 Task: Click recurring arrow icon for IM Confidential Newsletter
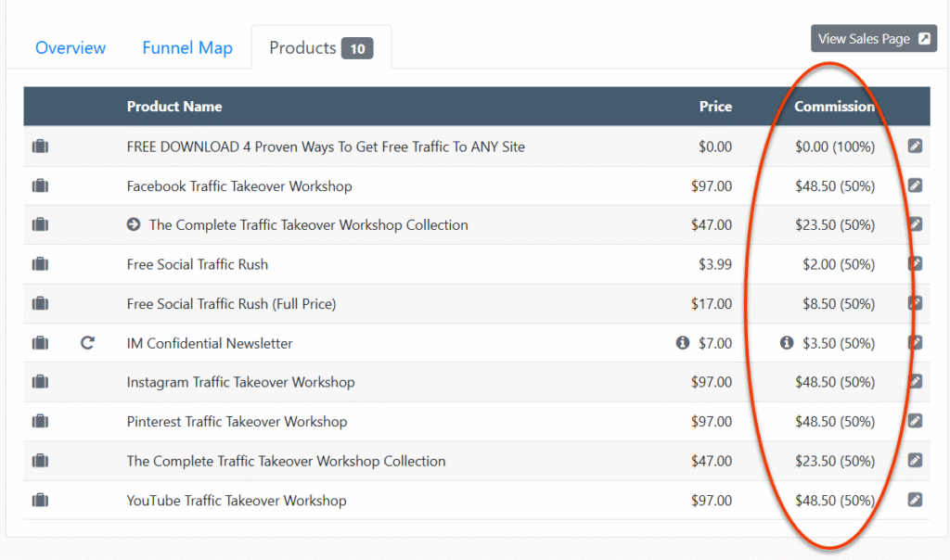(88, 343)
